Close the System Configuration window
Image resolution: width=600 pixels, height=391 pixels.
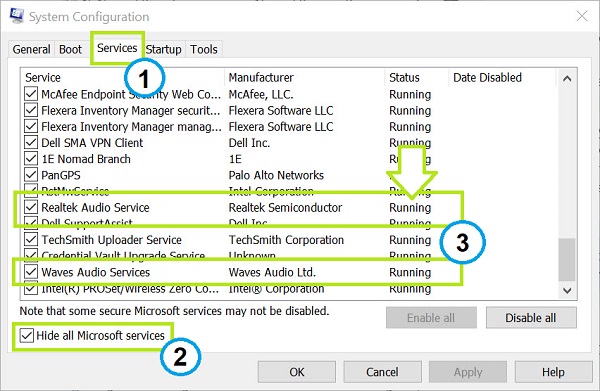point(582,16)
